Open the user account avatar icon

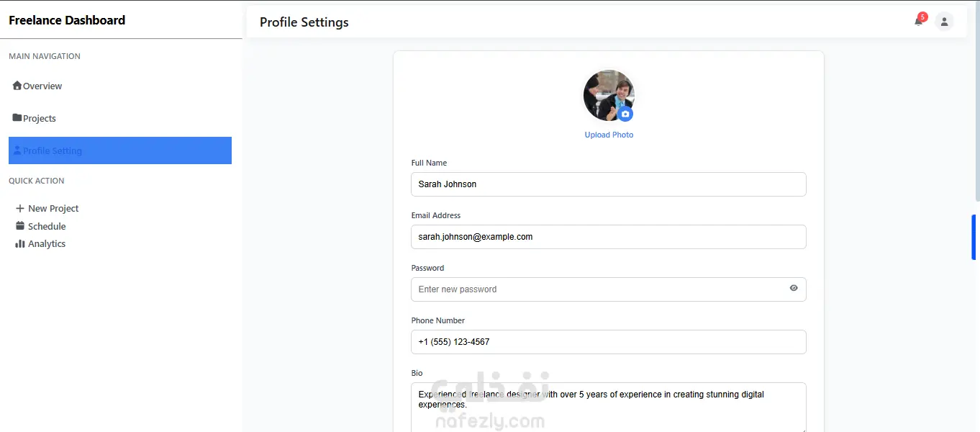944,22
